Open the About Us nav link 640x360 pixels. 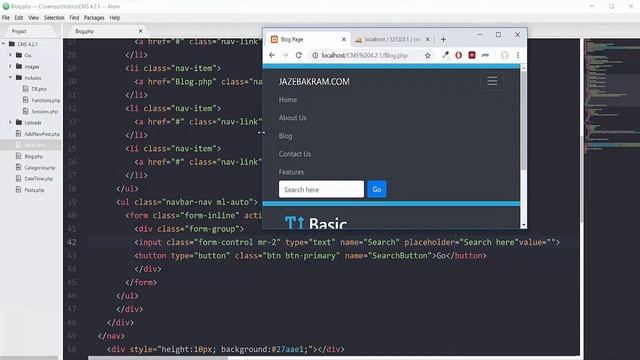coord(293,118)
